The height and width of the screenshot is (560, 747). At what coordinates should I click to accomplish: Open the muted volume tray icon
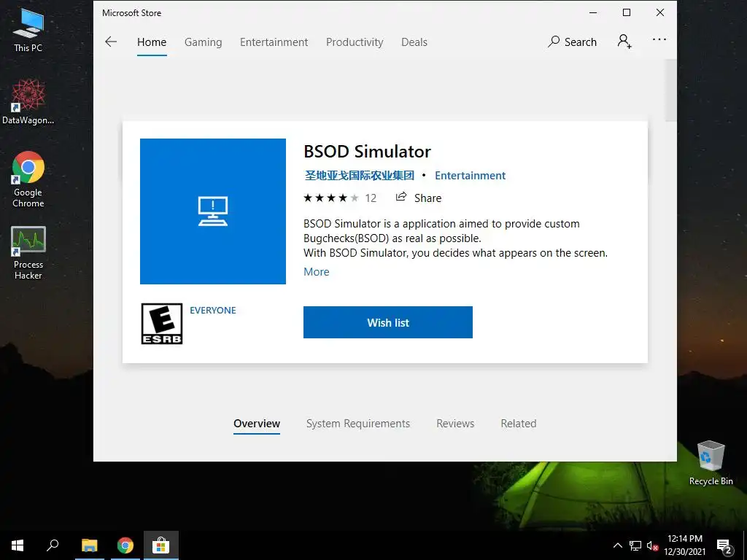pyautogui.click(x=652, y=545)
